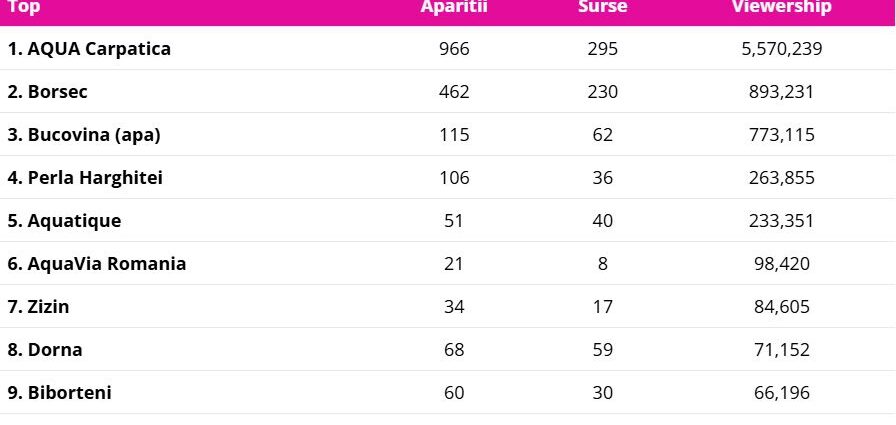Image resolution: width=896 pixels, height=425 pixels.
Task: Click the Top column header
Action: click(x=24, y=8)
